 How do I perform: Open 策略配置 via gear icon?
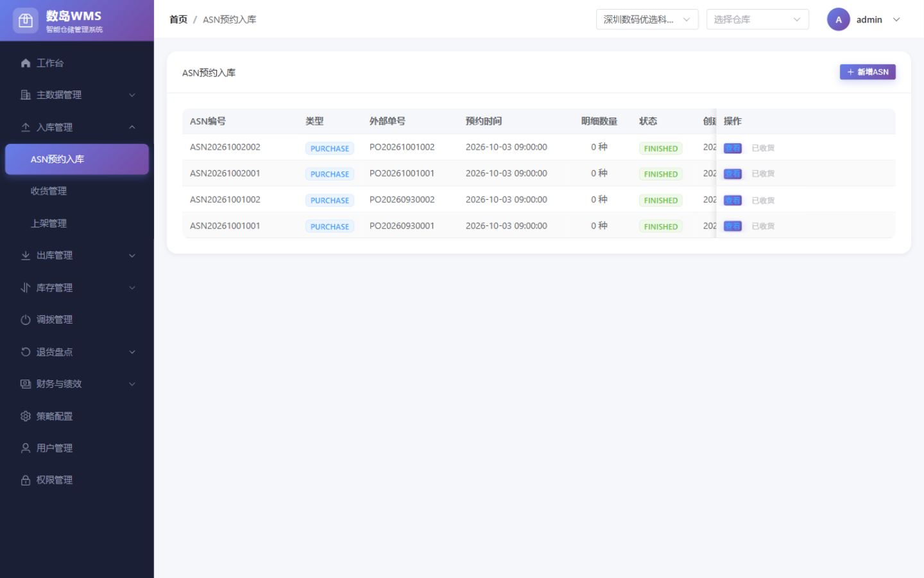tap(26, 416)
